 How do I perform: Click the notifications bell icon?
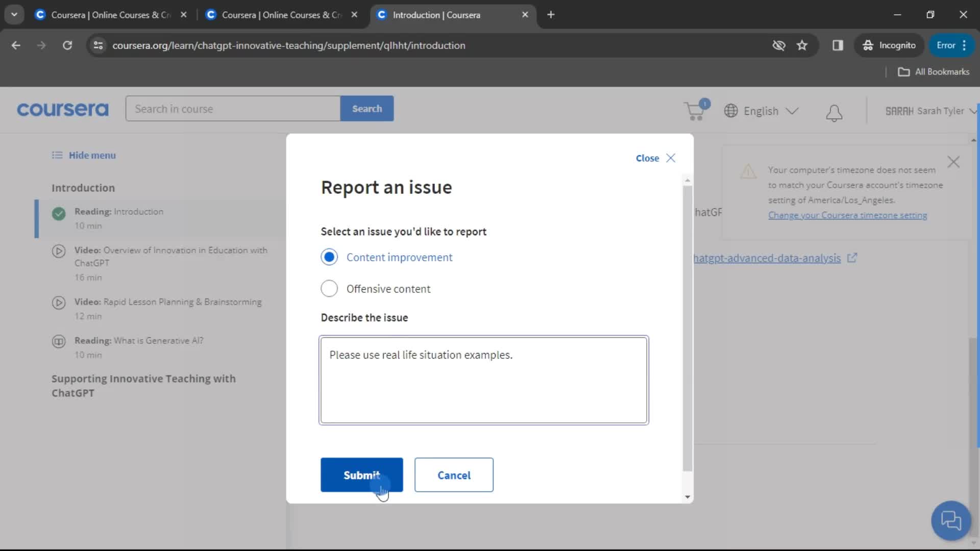[x=835, y=112]
